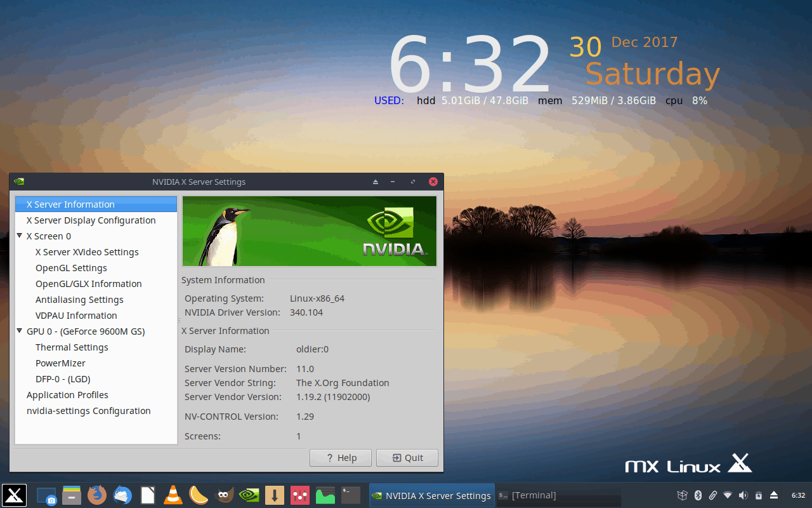Click the Bluetooth tray icon
This screenshot has height=508, width=812.
[x=697, y=495]
